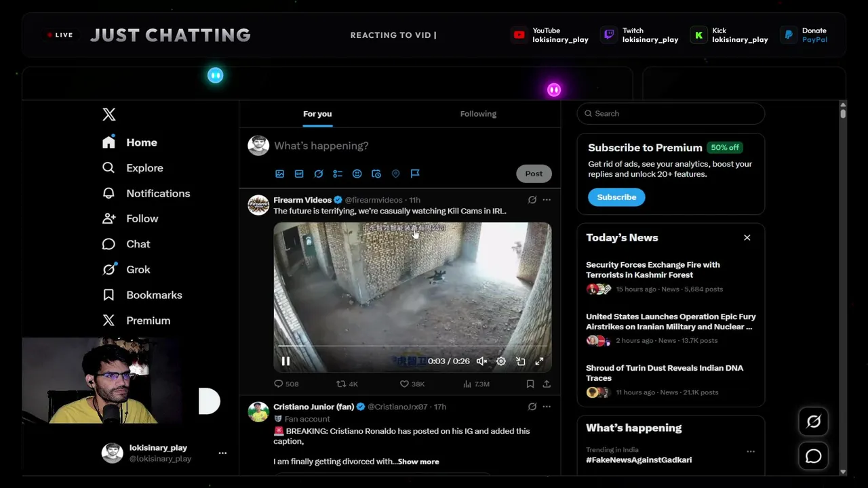
Task: Click the page scrollbar thumb
Action: point(843,113)
